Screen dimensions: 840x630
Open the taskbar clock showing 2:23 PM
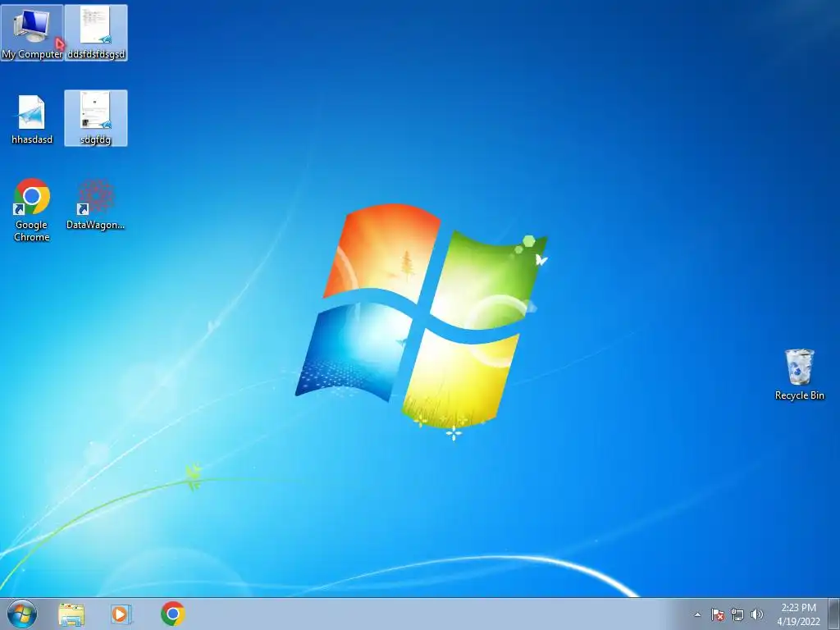pos(798,608)
